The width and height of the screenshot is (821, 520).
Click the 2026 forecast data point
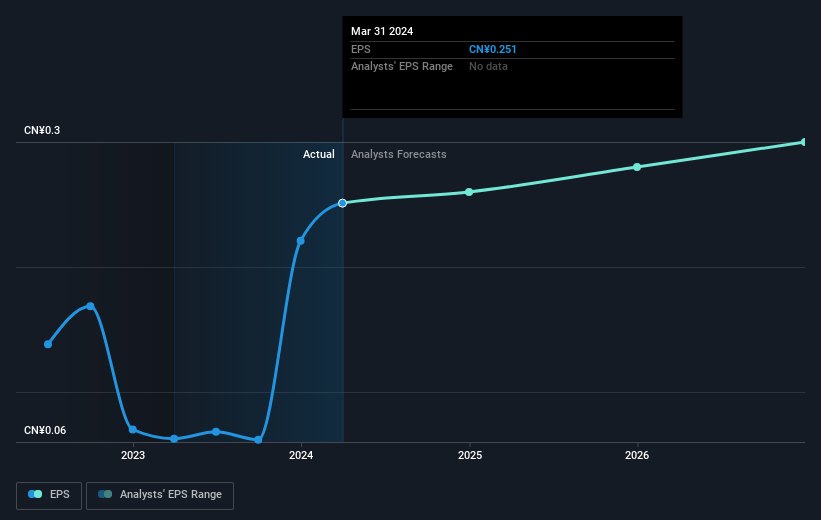coord(637,167)
